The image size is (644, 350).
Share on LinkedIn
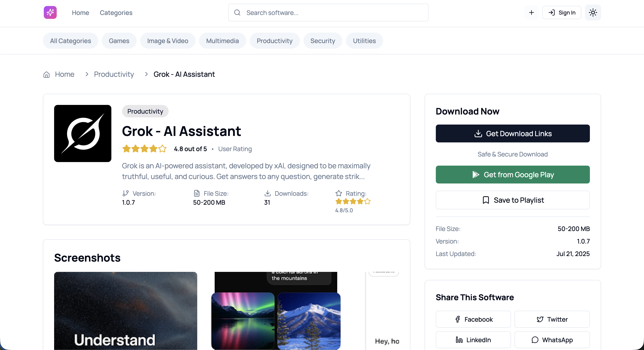(x=473, y=340)
